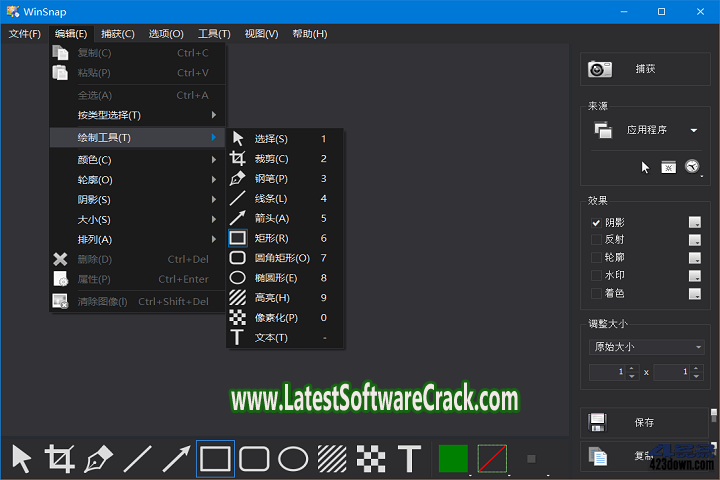Click the Rounded Rectangle tool in toolbar
The height and width of the screenshot is (480, 720).
(x=254, y=458)
